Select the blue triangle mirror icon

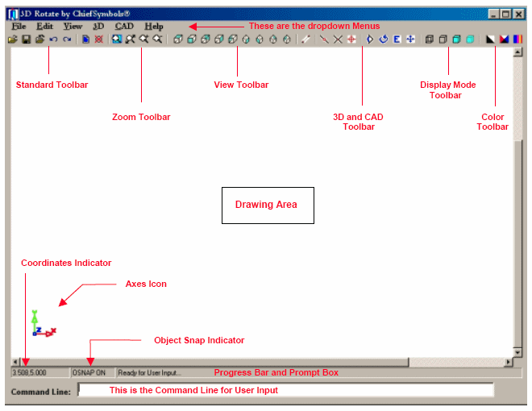point(370,39)
